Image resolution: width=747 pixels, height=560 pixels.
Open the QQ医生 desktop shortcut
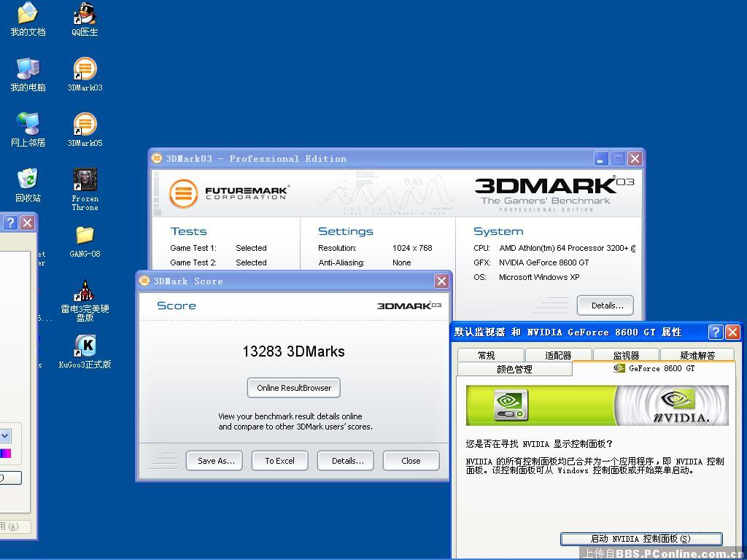click(85, 19)
